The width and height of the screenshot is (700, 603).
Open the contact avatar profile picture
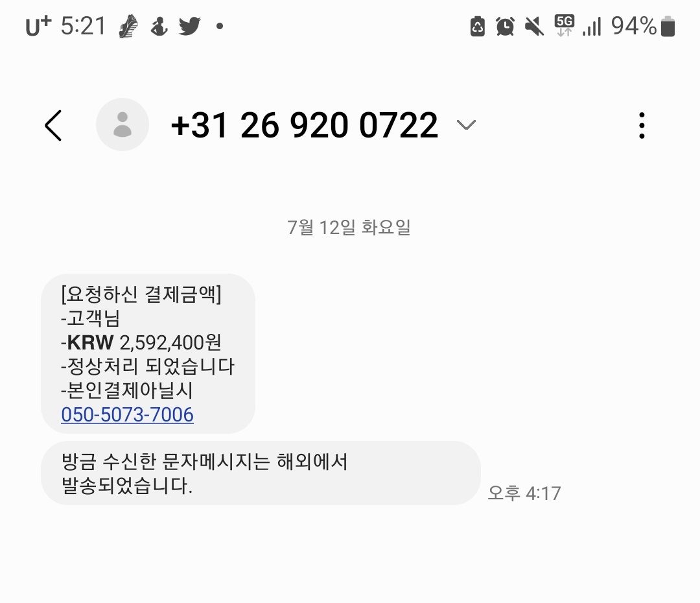(x=122, y=124)
